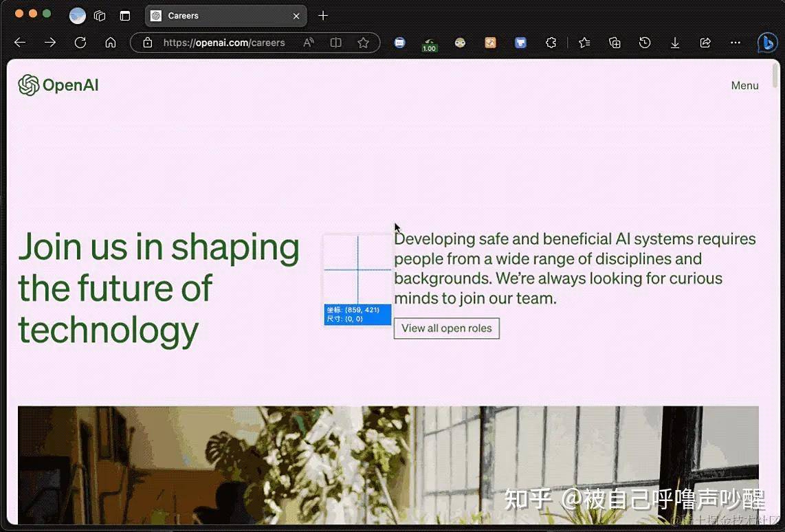Go back to the previous page
785x532 pixels.
(20, 43)
